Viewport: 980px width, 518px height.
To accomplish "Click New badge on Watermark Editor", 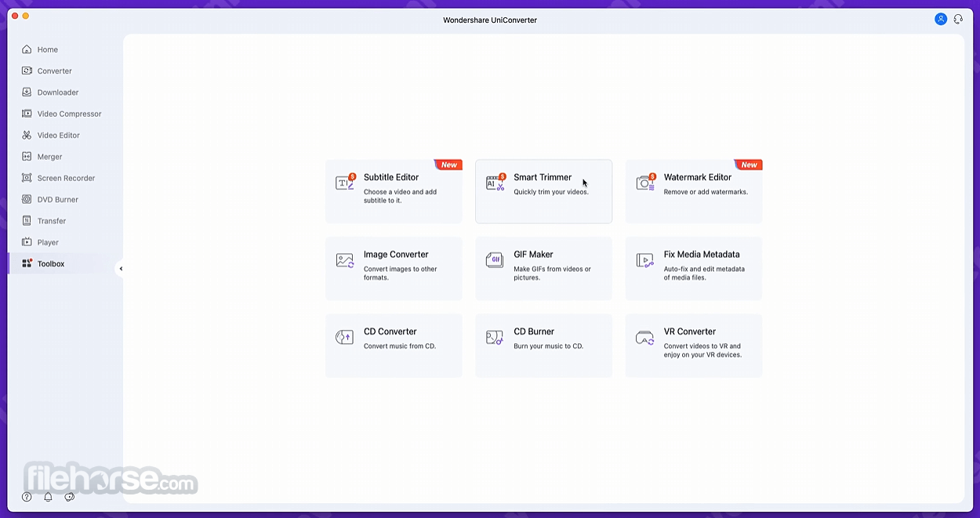I will [749, 165].
